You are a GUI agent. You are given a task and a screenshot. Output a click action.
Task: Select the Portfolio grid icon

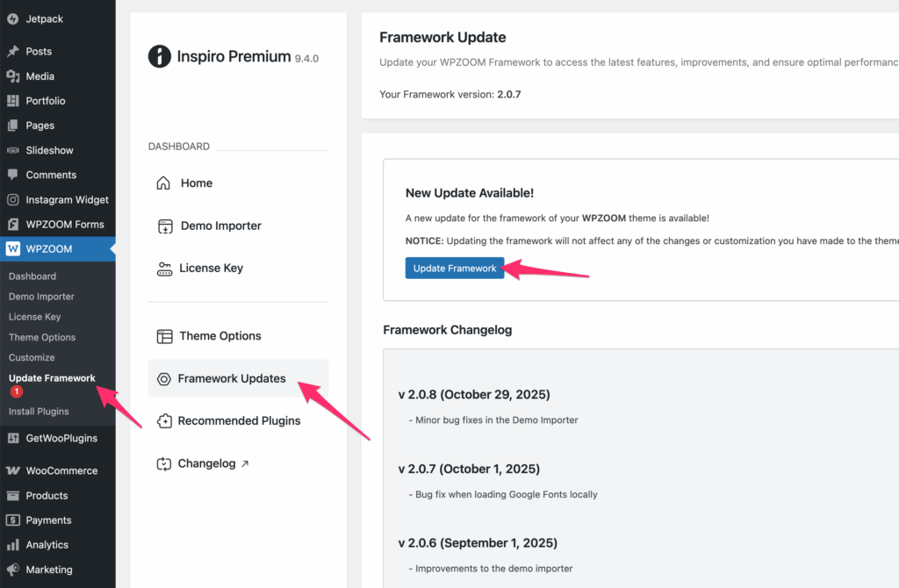(x=13, y=101)
